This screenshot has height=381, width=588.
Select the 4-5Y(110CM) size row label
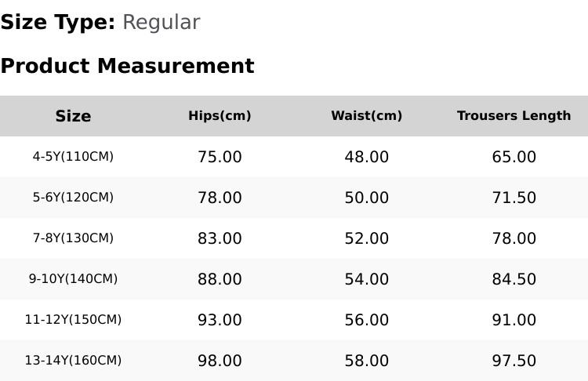tap(73, 157)
